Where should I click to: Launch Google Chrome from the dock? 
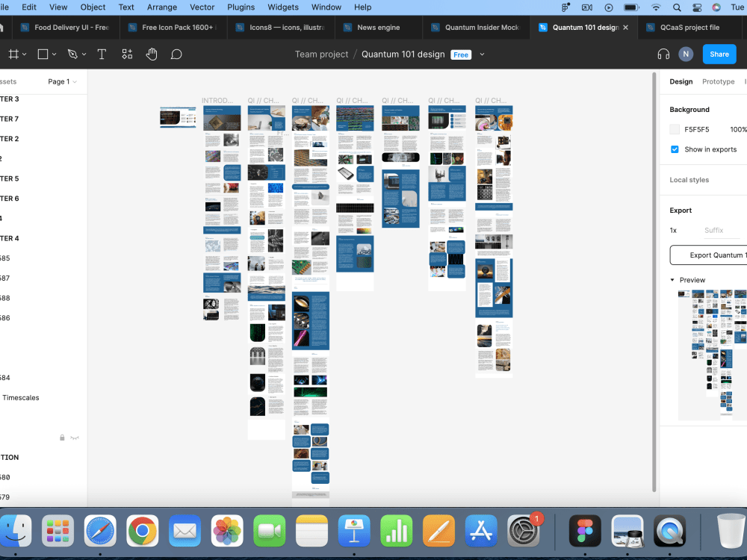coord(143,530)
